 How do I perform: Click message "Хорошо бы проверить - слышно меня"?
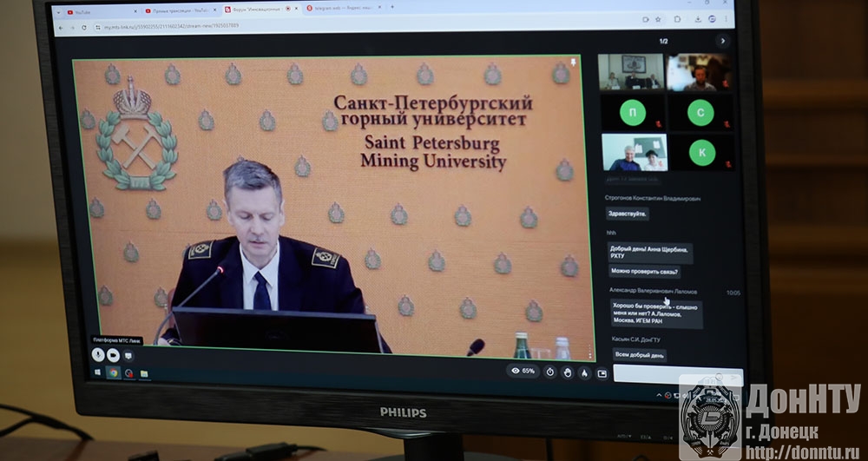pos(656,313)
